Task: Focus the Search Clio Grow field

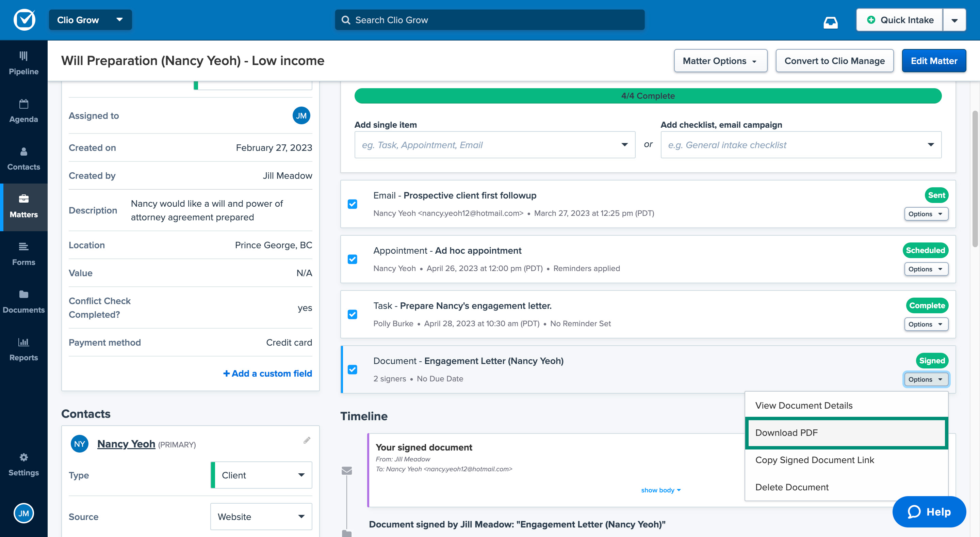Action: pyautogui.click(x=489, y=20)
